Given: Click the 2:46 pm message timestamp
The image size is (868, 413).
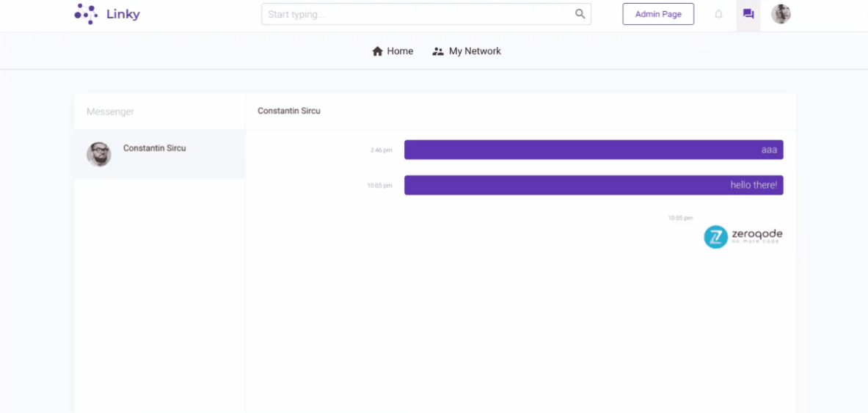Looking at the screenshot, I should 381,150.
